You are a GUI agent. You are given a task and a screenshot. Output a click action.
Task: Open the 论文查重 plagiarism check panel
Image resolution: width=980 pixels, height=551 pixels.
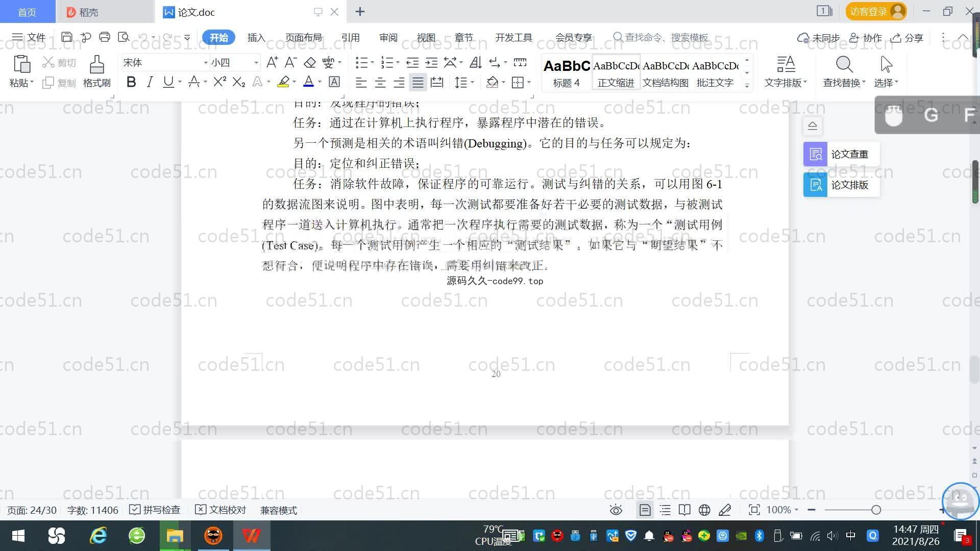point(841,154)
